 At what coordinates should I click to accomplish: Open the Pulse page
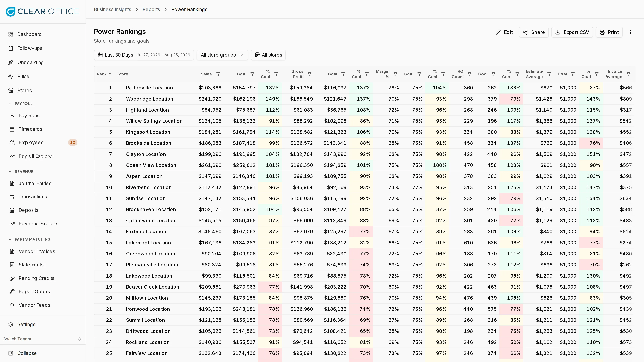click(x=43, y=76)
